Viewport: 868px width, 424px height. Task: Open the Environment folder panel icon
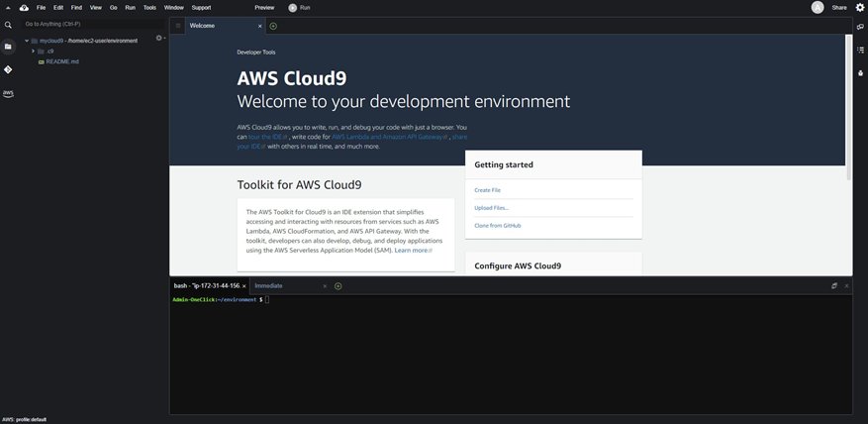pos(8,47)
